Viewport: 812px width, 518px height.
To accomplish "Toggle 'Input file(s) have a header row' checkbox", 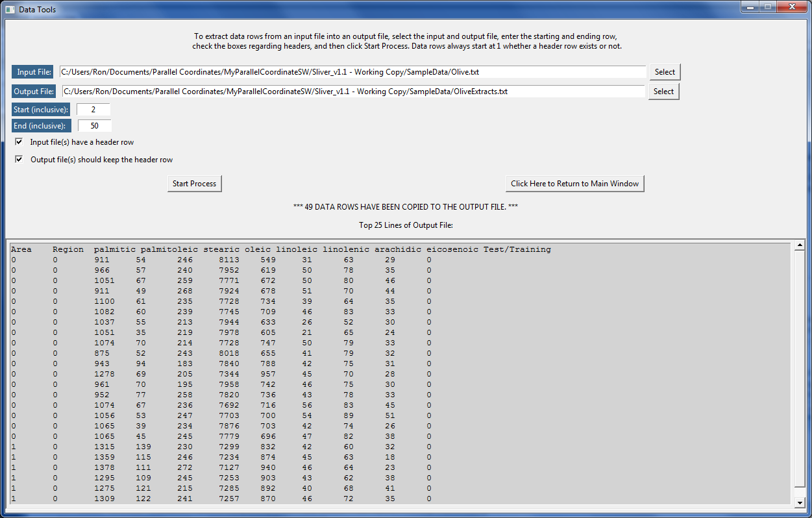I will pos(19,142).
